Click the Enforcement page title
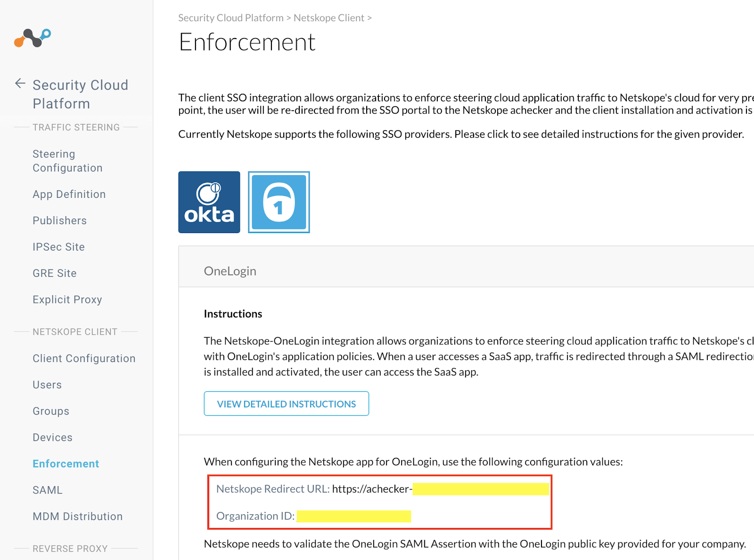The height and width of the screenshot is (560, 754). (x=247, y=42)
